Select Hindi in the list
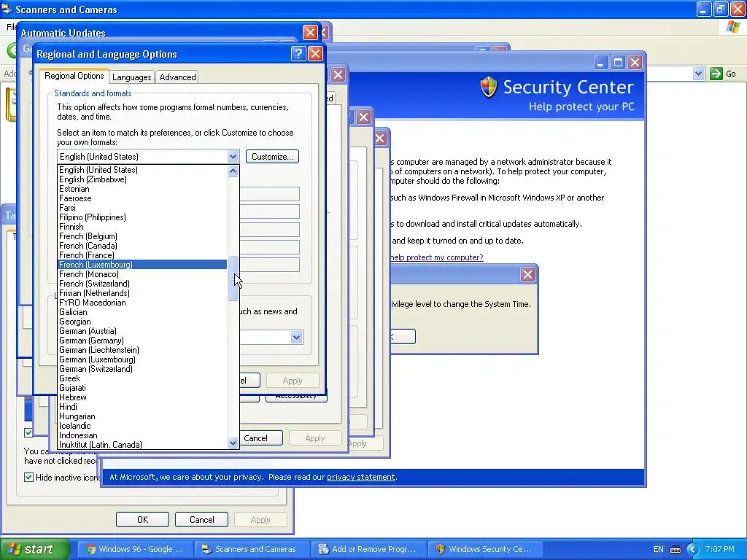This screenshot has width=747, height=560. pyautogui.click(x=142, y=407)
